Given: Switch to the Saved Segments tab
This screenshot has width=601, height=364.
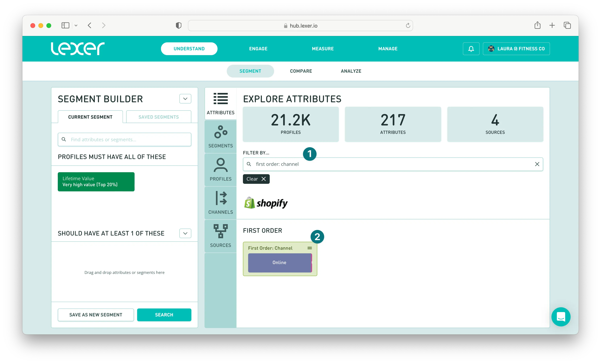Looking at the screenshot, I should (x=159, y=117).
